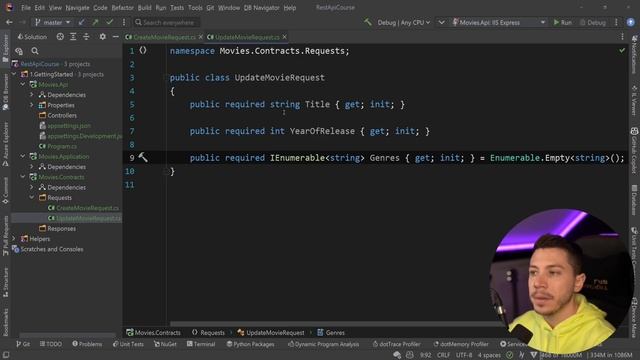The width and height of the screenshot is (640, 360).
Task: Click the Run button
Action: tap(562, 22)
